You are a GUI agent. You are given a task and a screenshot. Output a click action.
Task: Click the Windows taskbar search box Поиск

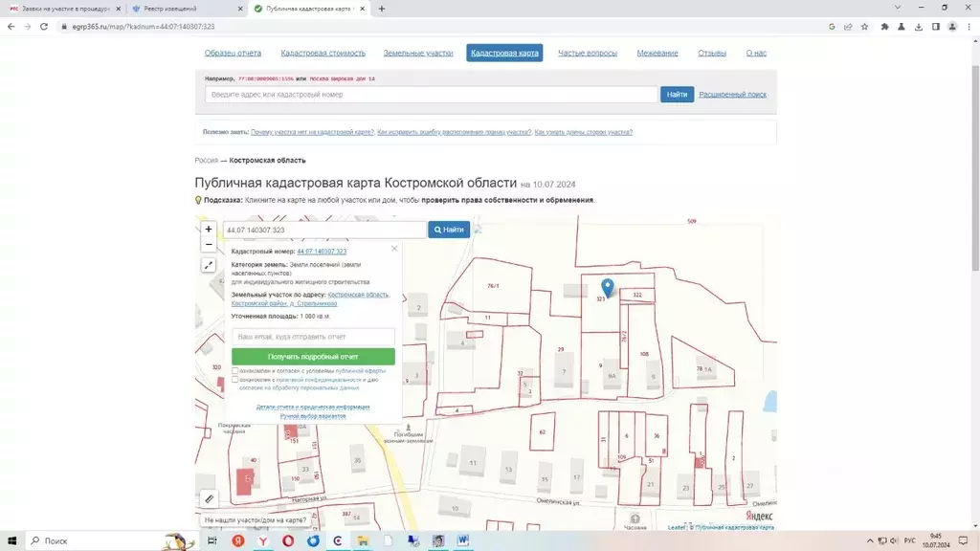(94, 540)
